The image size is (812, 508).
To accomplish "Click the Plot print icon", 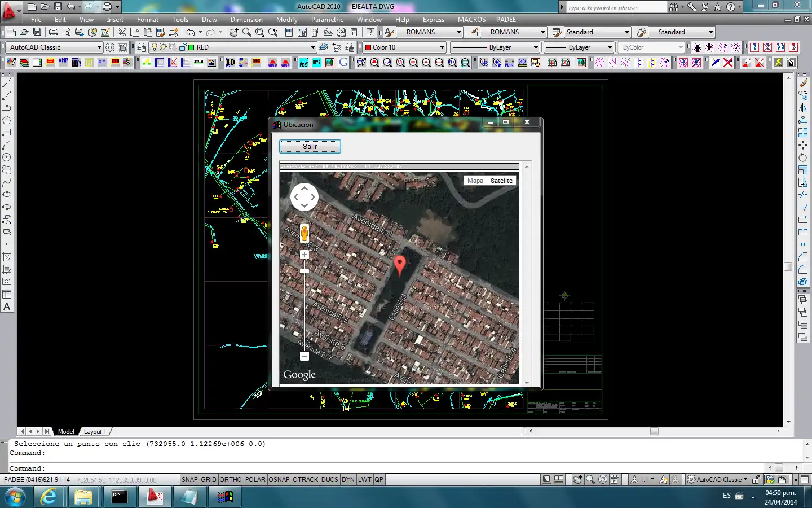I will point(54,32).
